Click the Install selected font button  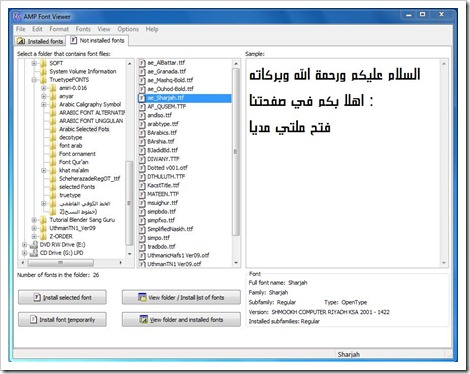62,297
